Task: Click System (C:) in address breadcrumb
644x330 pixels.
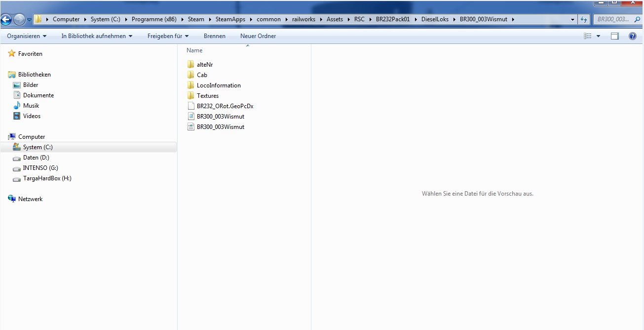Action: click(106, 19)
